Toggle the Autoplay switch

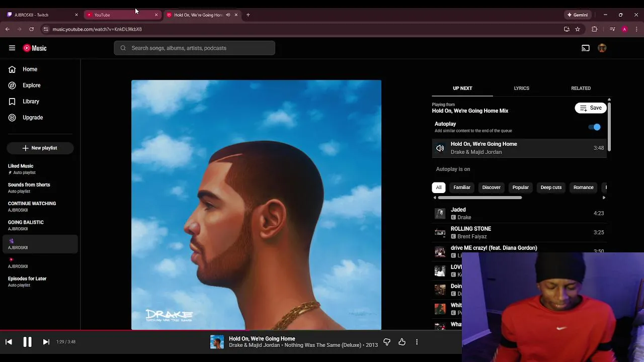click(x=595, y=127)
